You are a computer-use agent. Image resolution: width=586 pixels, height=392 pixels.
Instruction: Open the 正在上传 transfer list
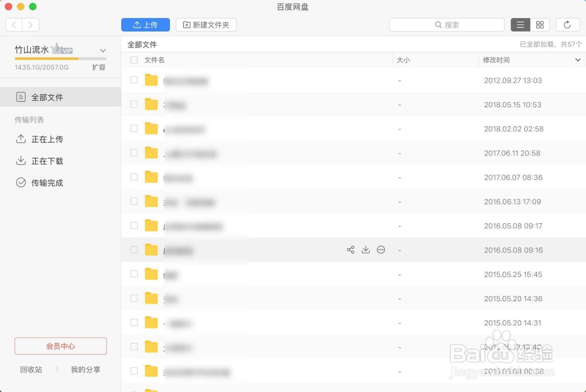coord(40,139)
